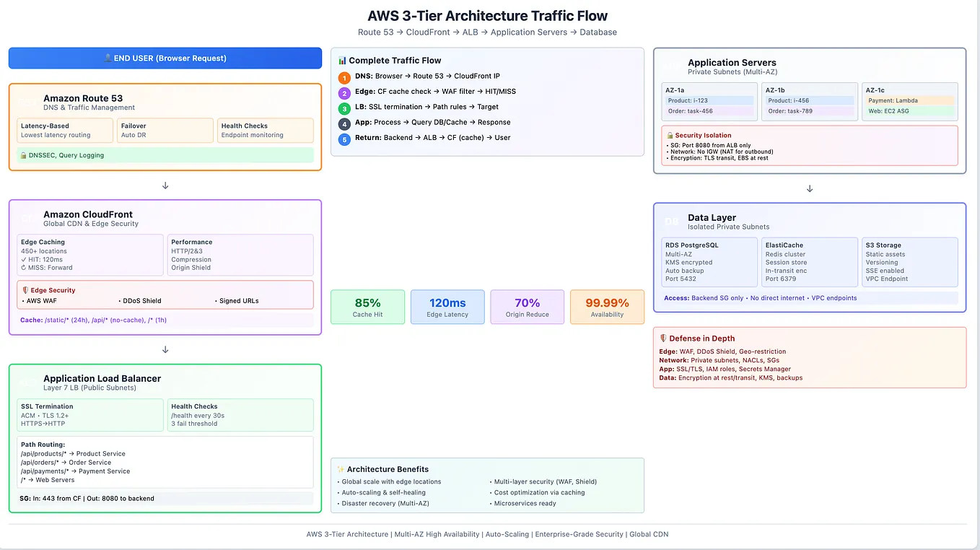Expand the arrow between CloudFront and Load Balancer
This screenshot has width=980, height=550.
click(165, 349)
